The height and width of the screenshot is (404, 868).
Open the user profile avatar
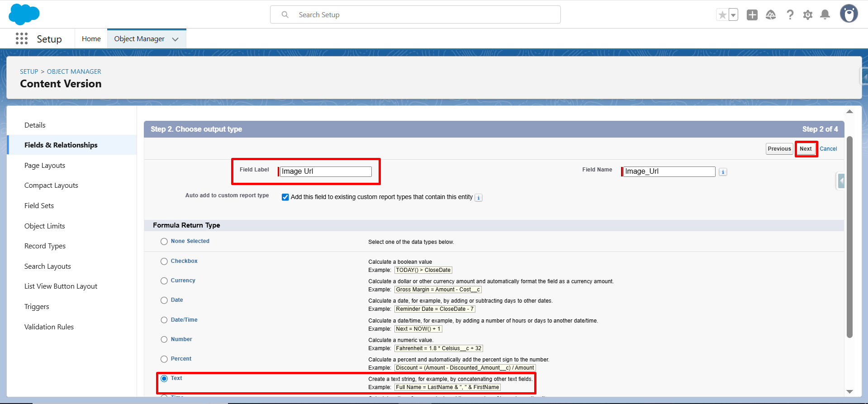coord(849,14)
